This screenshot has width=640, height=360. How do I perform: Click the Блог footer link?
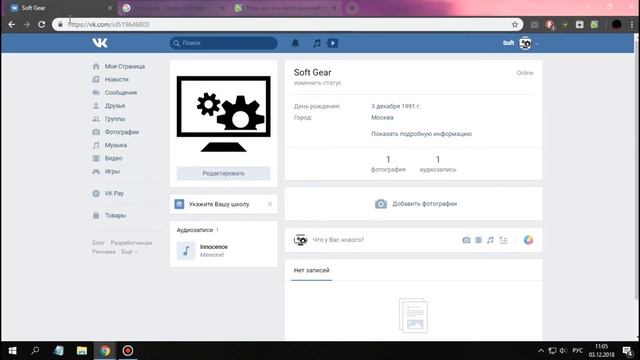(98, 243)
